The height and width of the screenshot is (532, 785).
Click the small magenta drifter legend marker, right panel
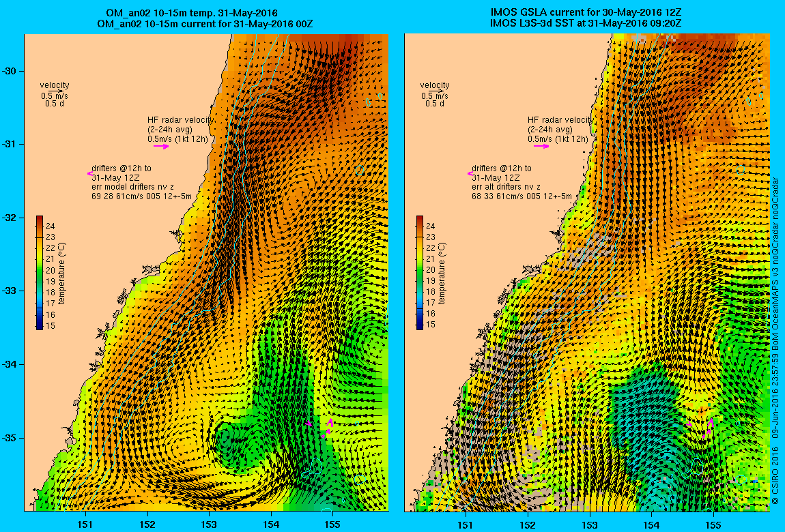470,173
